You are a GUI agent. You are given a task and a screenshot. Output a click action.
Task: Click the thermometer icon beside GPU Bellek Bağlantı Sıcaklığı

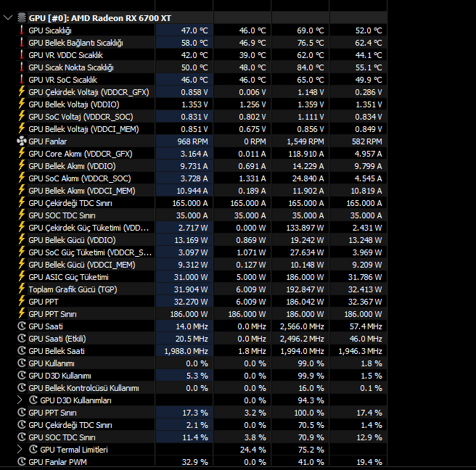click(22, 43)
